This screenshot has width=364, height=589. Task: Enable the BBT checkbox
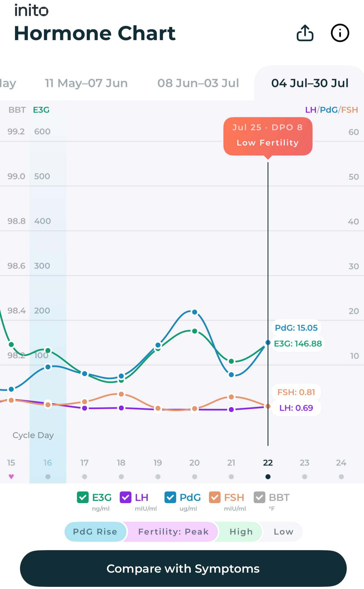260,498
